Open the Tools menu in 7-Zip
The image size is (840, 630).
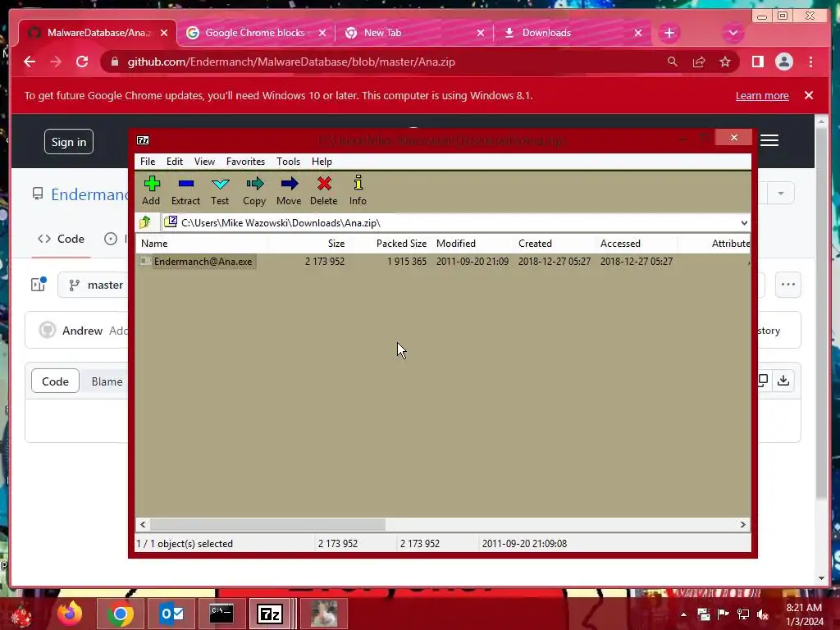288,162
